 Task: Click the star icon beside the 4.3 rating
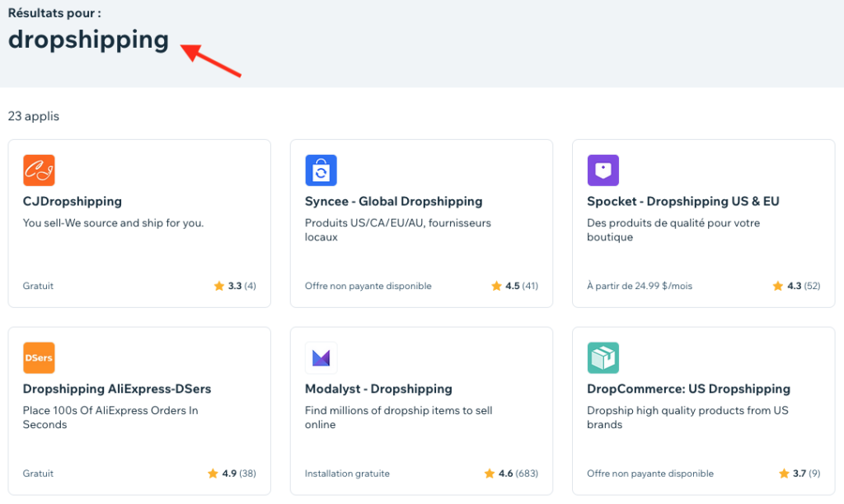(778, 286)
